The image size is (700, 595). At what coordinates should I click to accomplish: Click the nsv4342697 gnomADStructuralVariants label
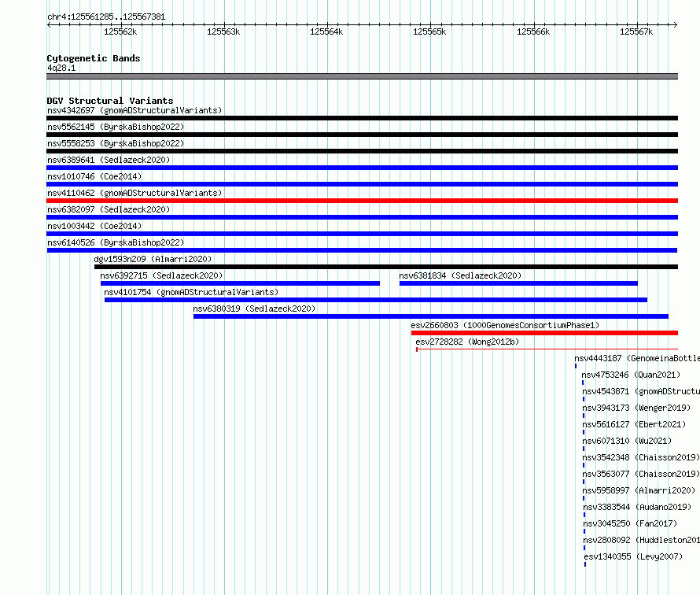tap(134, 110)
